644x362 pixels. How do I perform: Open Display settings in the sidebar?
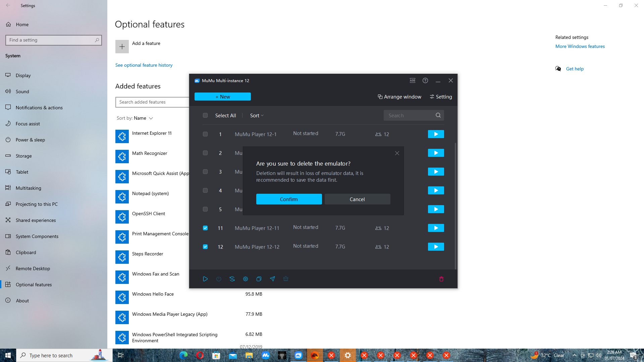point(54,75)
